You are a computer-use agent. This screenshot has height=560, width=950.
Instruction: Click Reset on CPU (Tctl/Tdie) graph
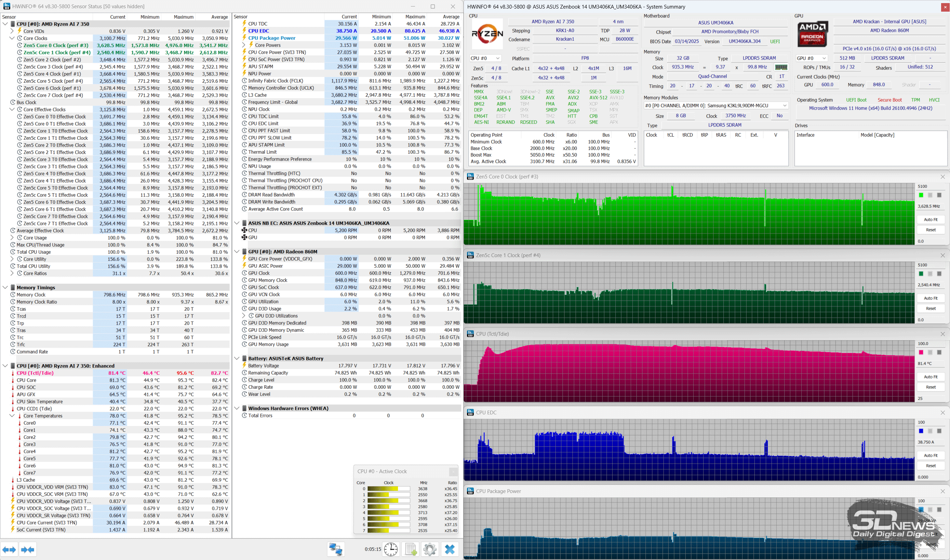(931, 387)
